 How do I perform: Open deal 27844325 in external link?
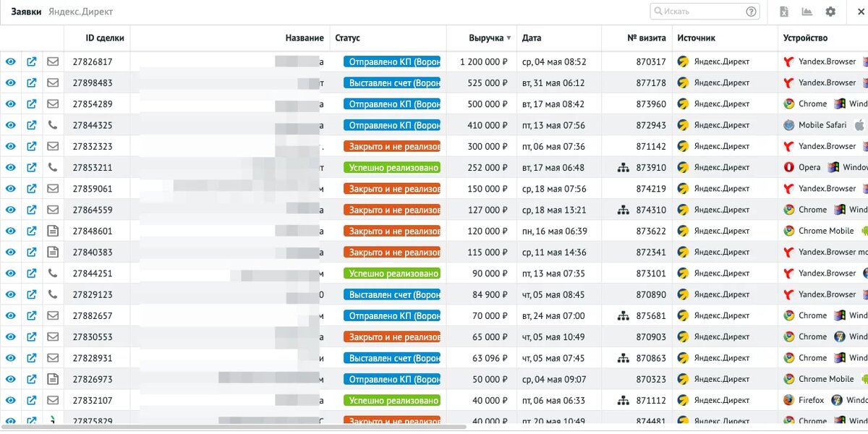point(32,125)
